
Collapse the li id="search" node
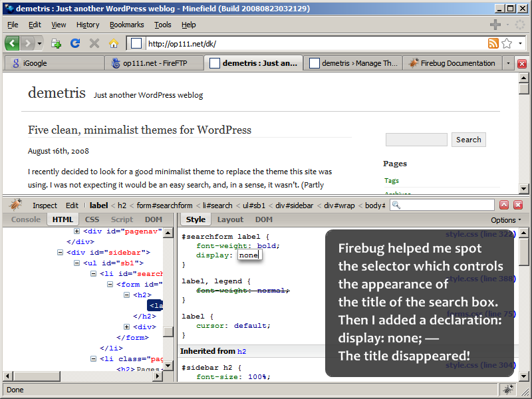click(93, 273)
